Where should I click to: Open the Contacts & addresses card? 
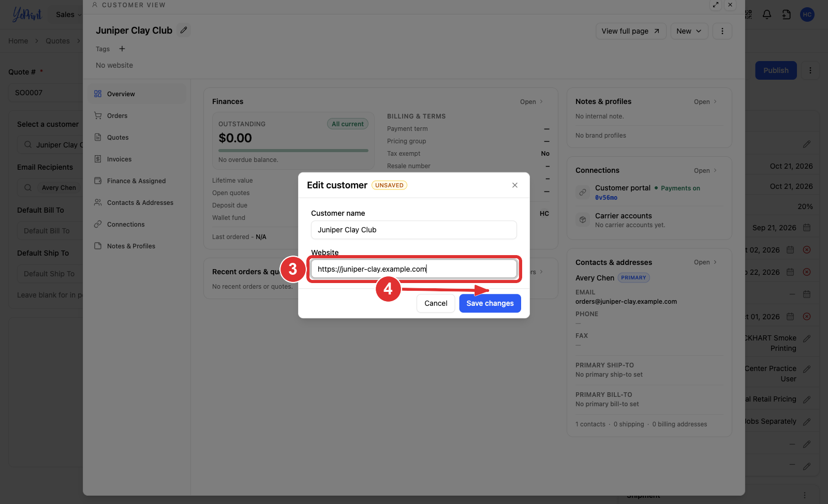(x=705, y=262)
